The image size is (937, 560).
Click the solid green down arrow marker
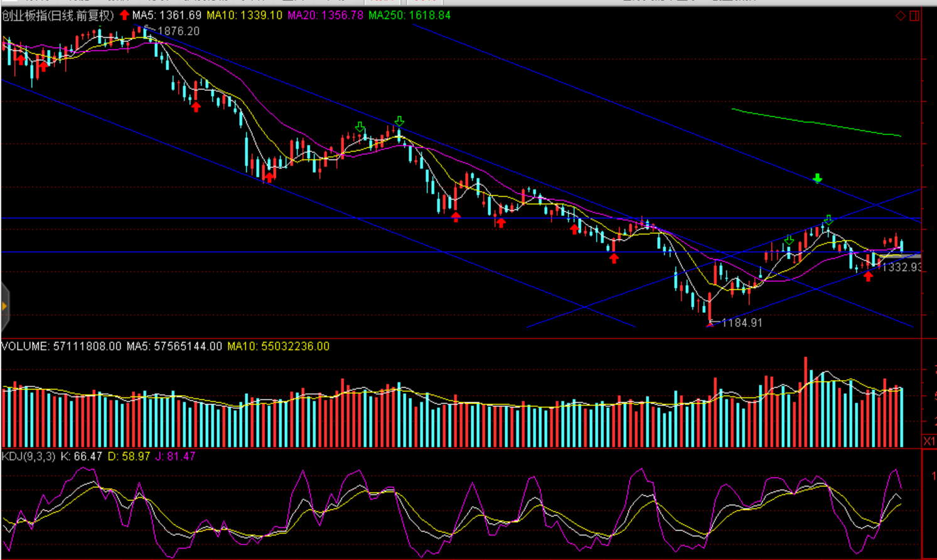click(817, 179)
